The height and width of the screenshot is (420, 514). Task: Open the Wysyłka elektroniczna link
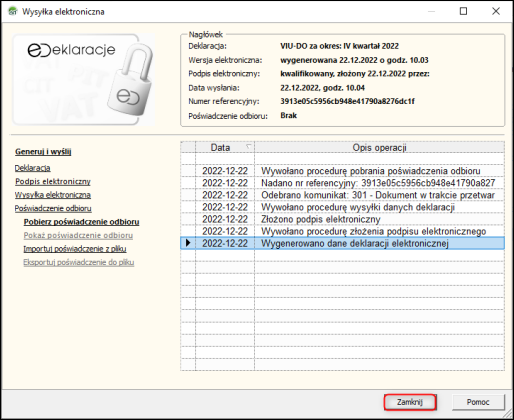click(x=53, y=195)
